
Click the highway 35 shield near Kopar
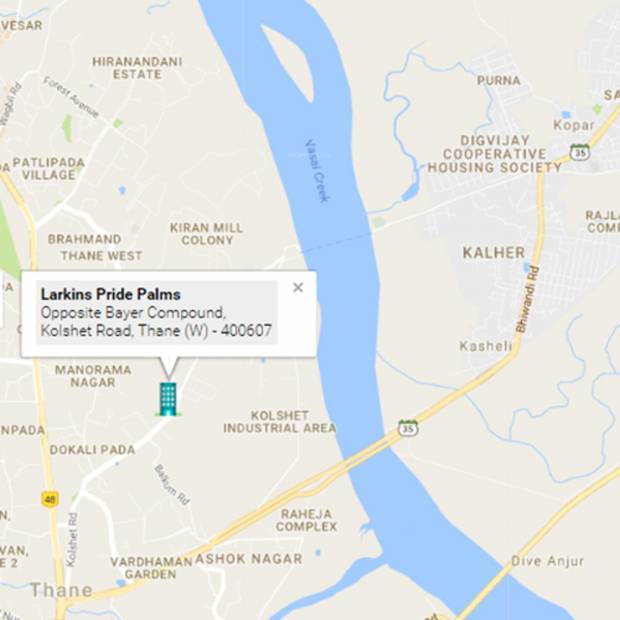(580, 152)
